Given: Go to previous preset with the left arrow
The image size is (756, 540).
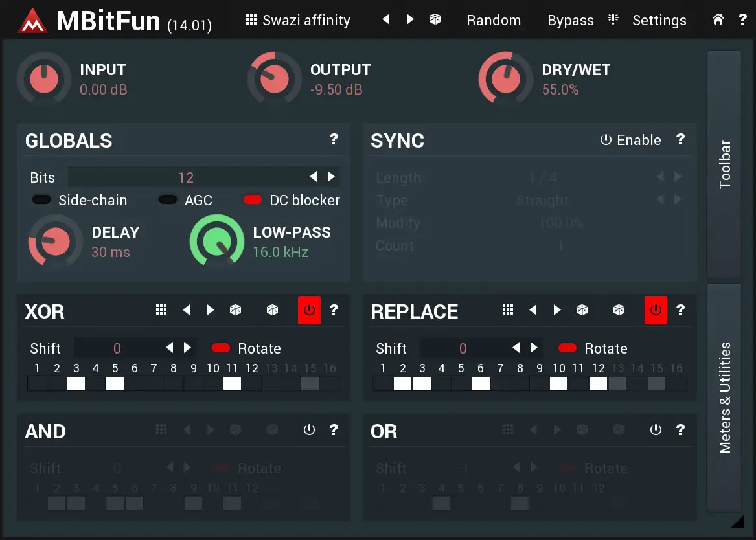Looking at the screenshot, I should 385,19.
